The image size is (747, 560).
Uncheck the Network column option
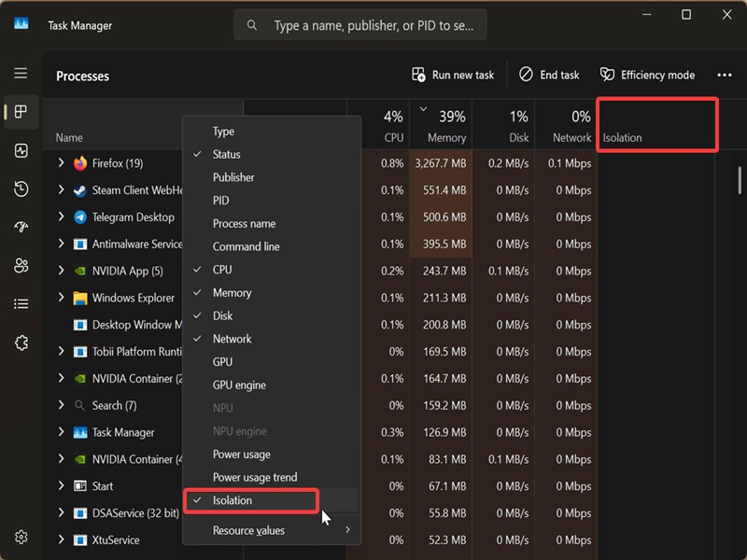click(x=272, y=339)
